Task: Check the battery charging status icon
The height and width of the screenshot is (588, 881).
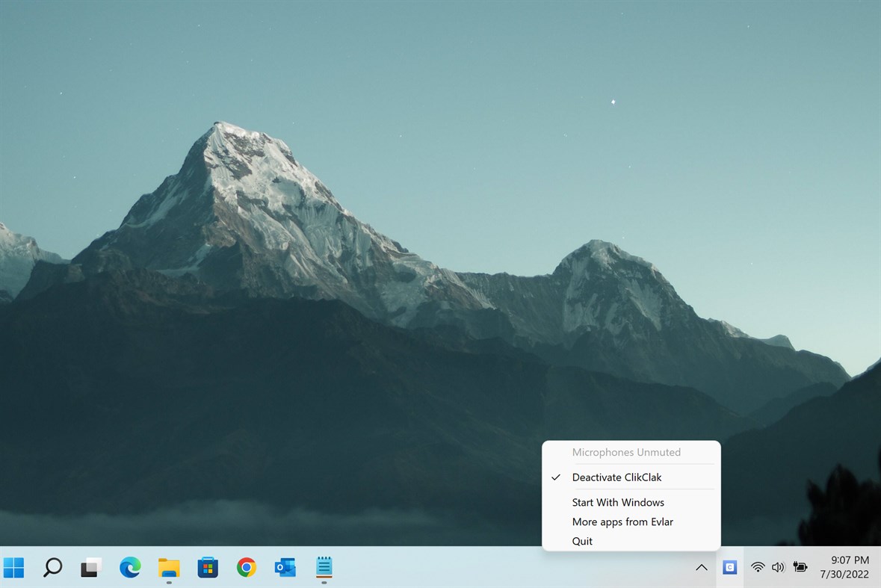Action: pos(800,568)
